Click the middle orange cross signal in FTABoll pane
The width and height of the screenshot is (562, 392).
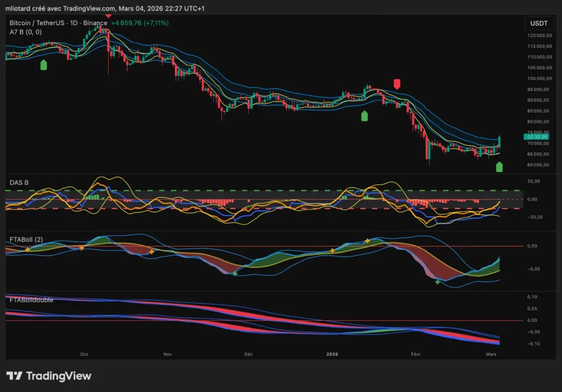(152, 251)
